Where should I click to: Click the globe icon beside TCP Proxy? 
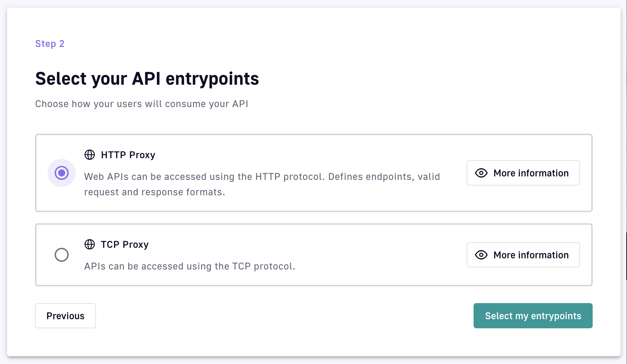coord(90,244)
